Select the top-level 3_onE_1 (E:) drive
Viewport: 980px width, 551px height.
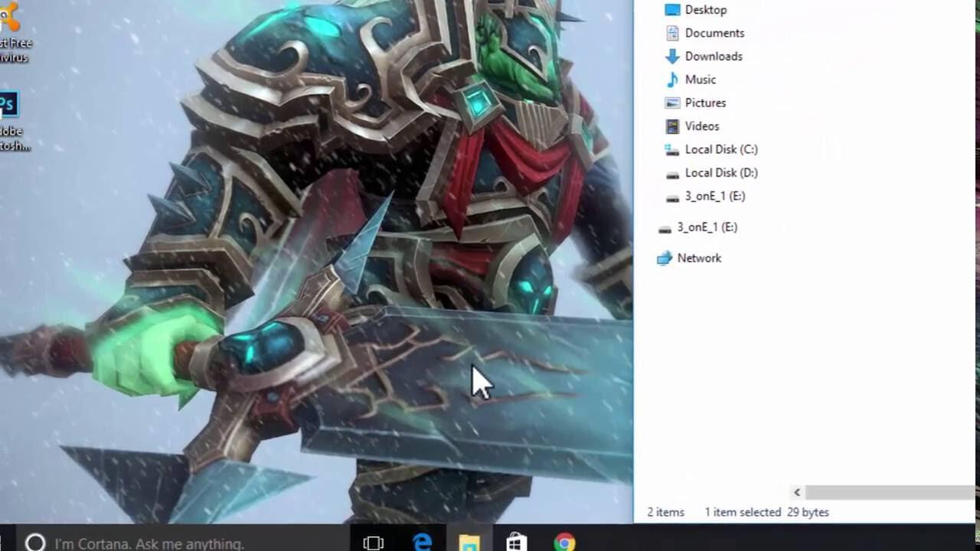(707, 227)
